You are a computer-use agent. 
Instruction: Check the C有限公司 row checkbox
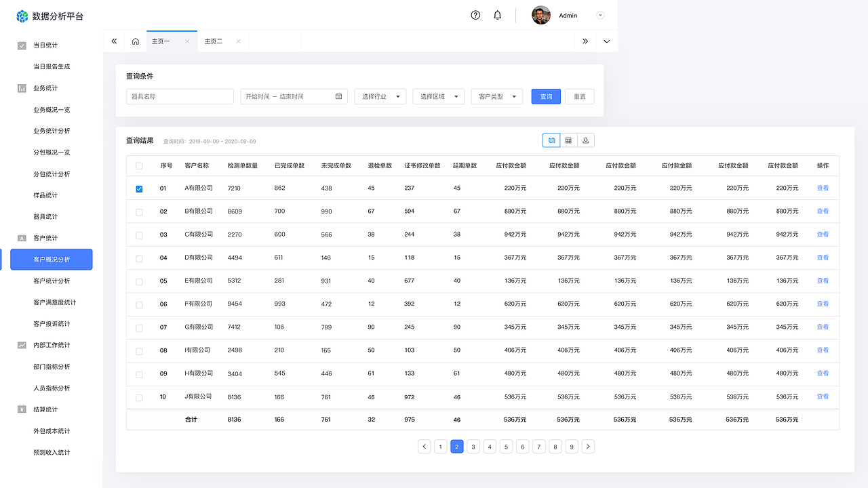point(139,235)
